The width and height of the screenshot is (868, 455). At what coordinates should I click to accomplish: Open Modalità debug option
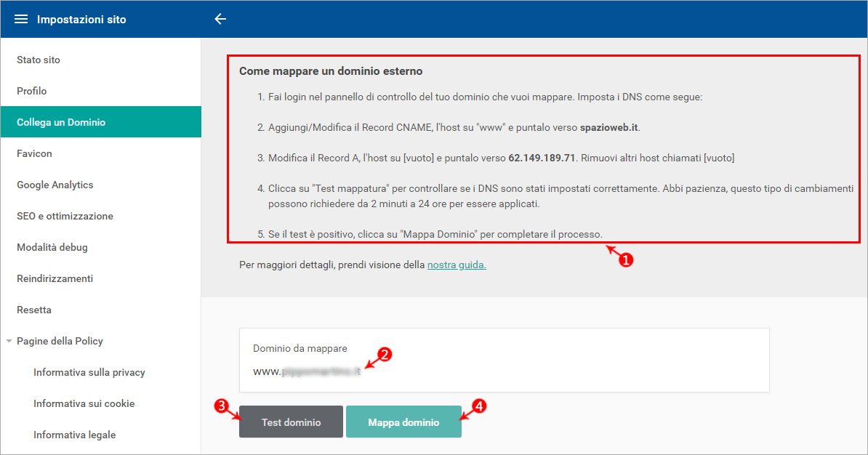coord(52,247)
